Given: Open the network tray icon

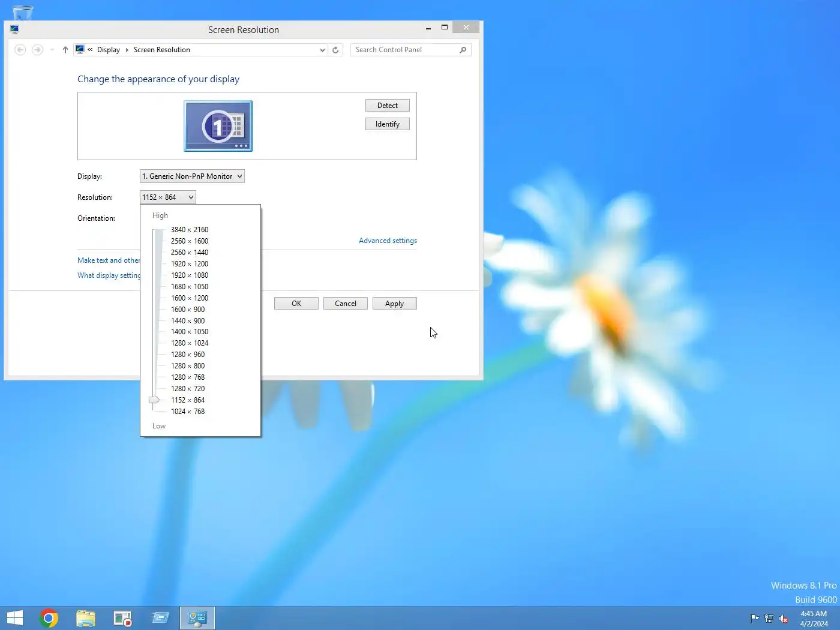Looking at the screenshot, I should (x=769, y=619).
